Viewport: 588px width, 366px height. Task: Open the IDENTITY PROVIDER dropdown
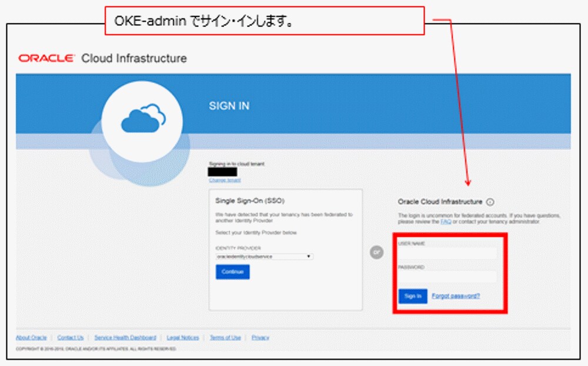tap(264, 256)
